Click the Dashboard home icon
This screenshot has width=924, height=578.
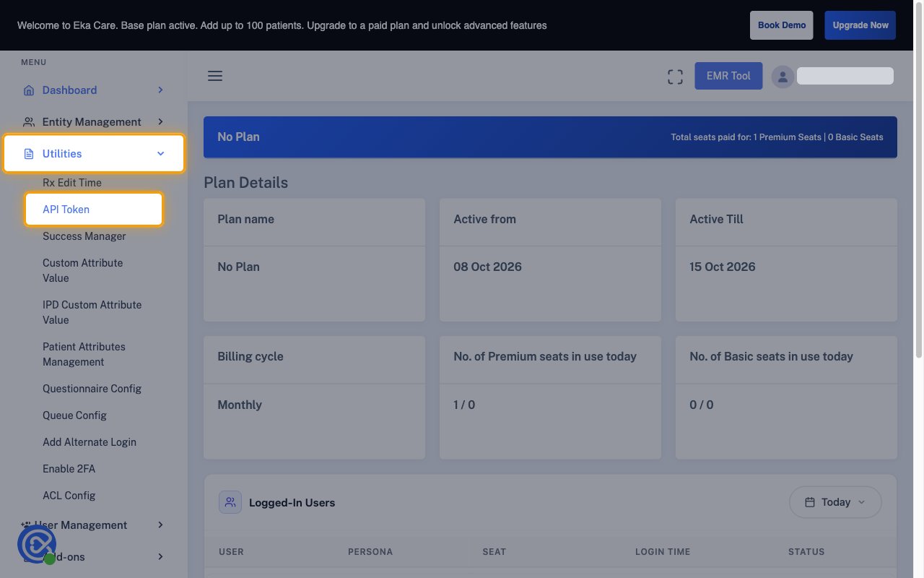pyautogui.click(x=29, y=90)
